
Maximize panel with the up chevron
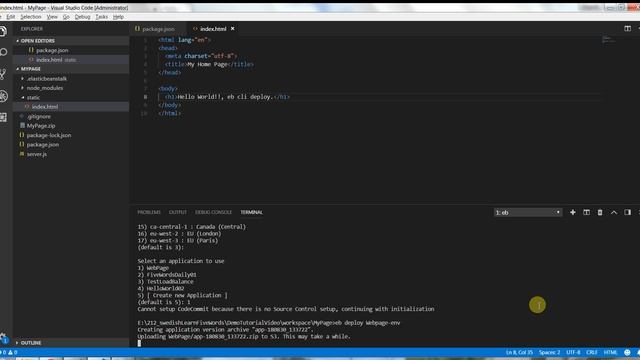point(613,212)
